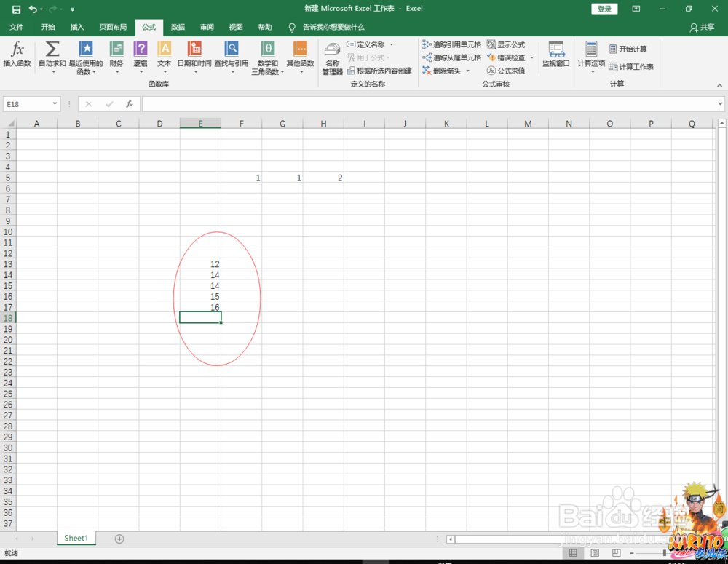Open Recently Used functions icon
The width and height of the screenshot is (728, 564).
coord(86,49)
